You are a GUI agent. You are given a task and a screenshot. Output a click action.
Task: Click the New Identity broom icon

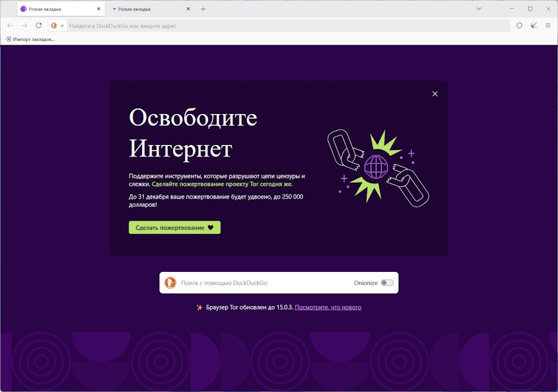point(534,25)
